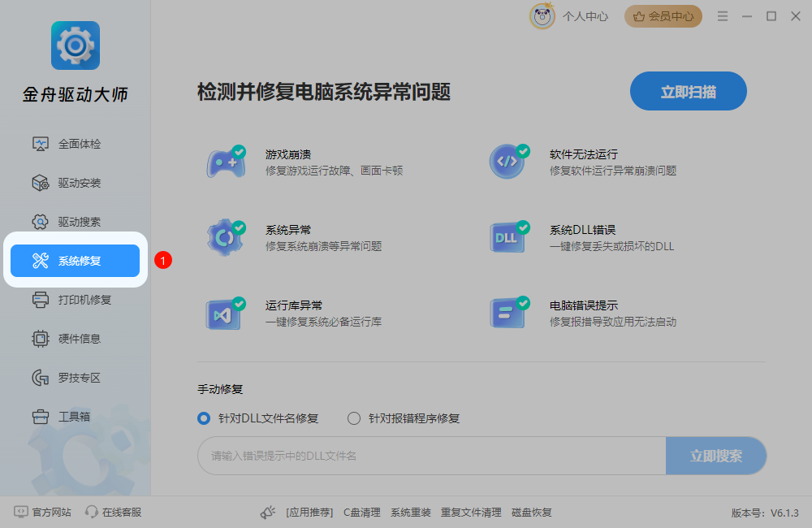
Task: Click the megaphone announcement icon
Action: pos(268,513)
